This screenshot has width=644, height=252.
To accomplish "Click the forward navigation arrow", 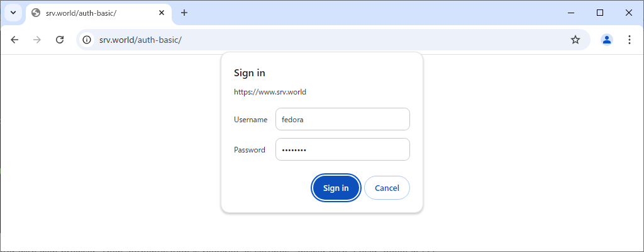I will tap(37, 40).
